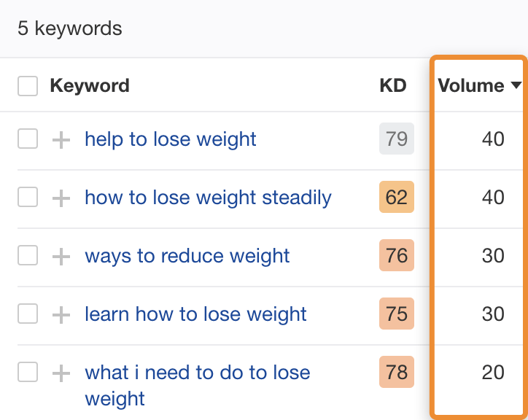Open 'help to lose weight' keyword link
Image resolution: width=528 pixels, height=420 pixels.
[171, 139]
